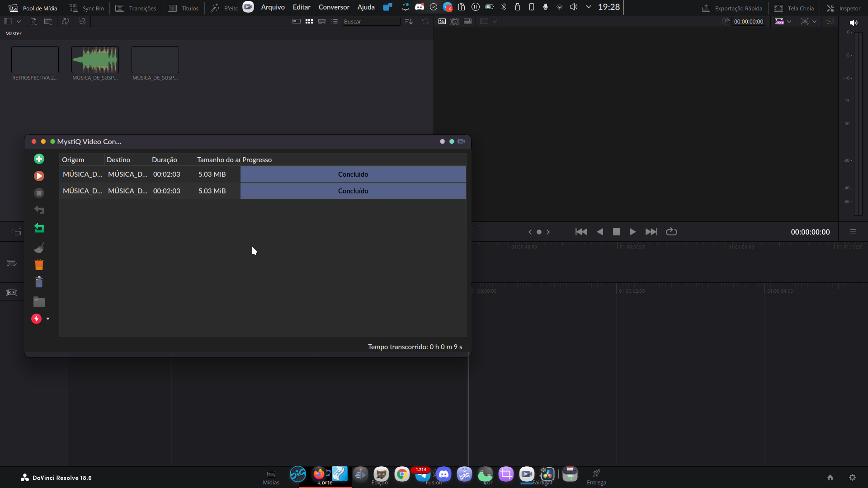
Task: Toggle thumbnail grid view in media pool
Action: point(309,21)
